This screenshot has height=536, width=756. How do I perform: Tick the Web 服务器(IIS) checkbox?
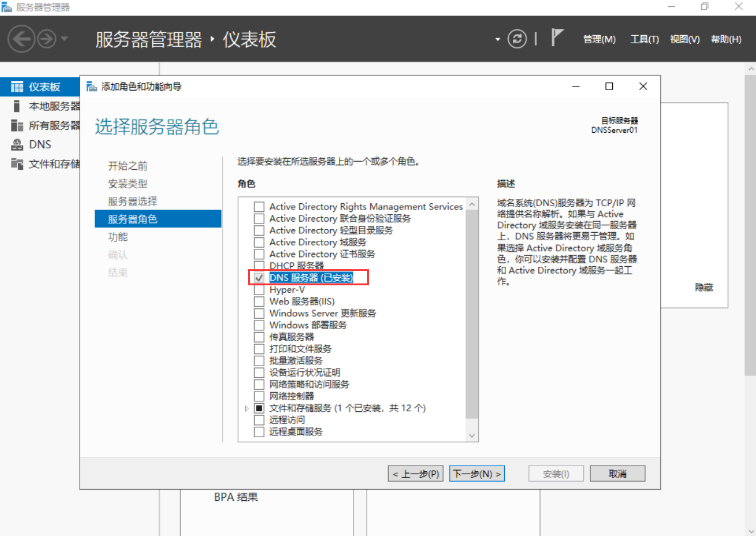(x=259, y=301)
